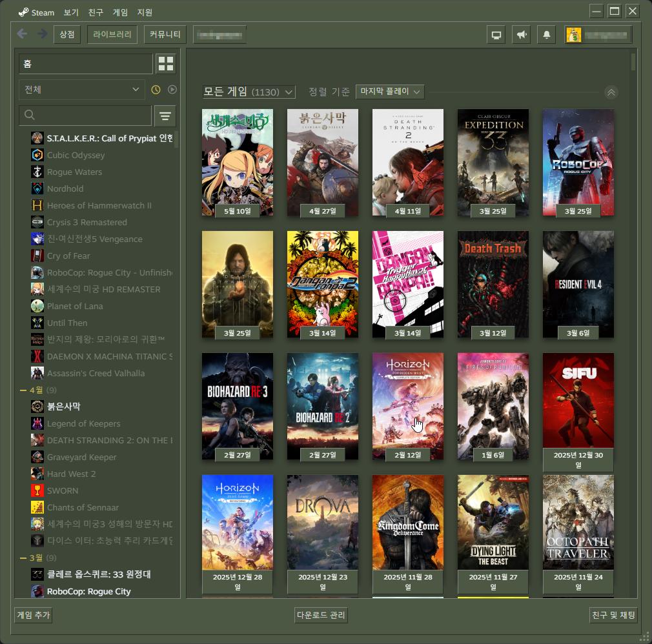Click Crysis 3 Remastered icon
The height and width of the screenshot is (644, 652).
click(x=37, y=222)
